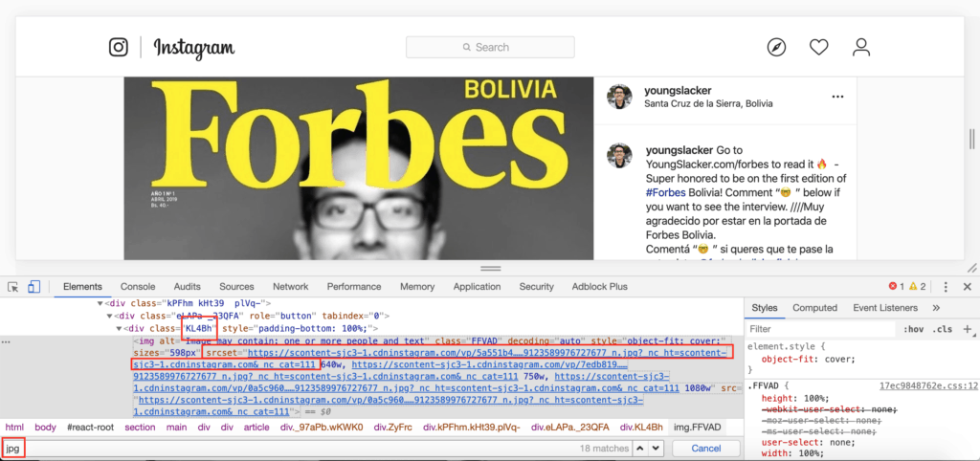Click the yellow warning count indicator

click(x=918, y=287)
